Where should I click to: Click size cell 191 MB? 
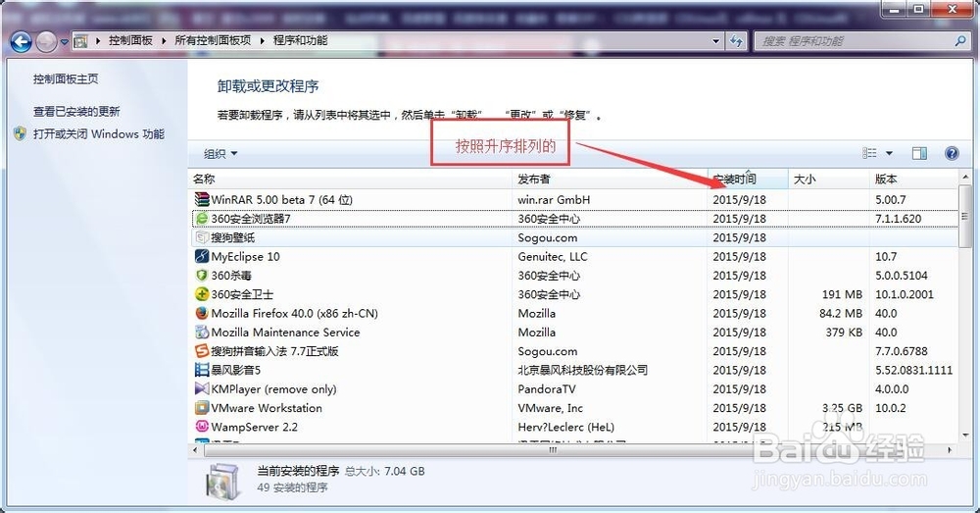point(842,294)
